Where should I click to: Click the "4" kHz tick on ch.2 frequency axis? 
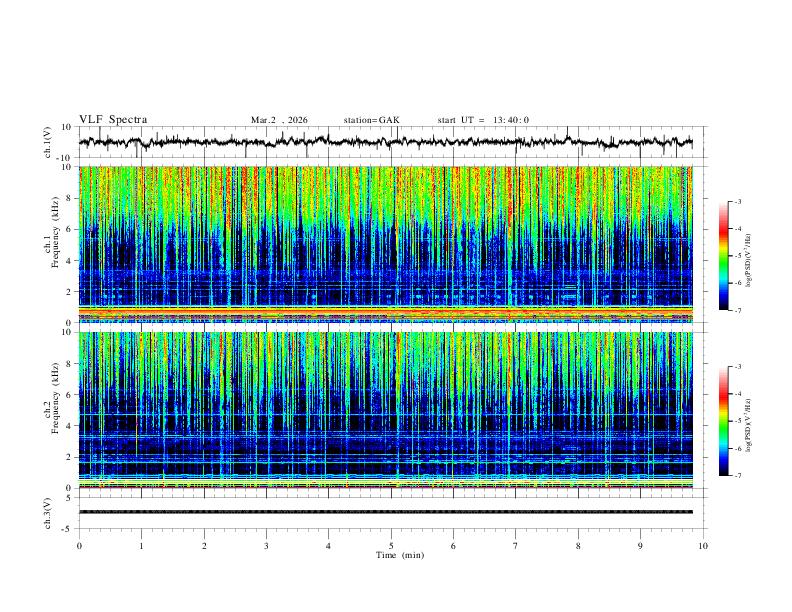coord(70,426)
